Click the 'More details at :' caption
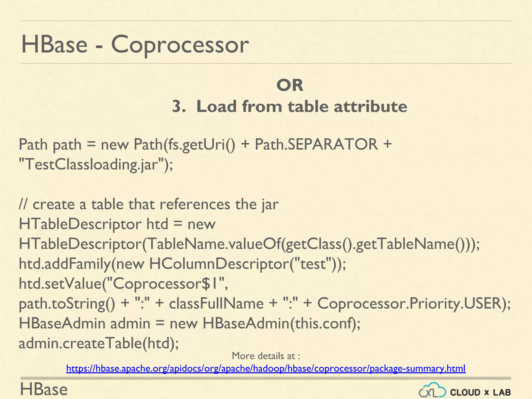 (x=266, y=356)
